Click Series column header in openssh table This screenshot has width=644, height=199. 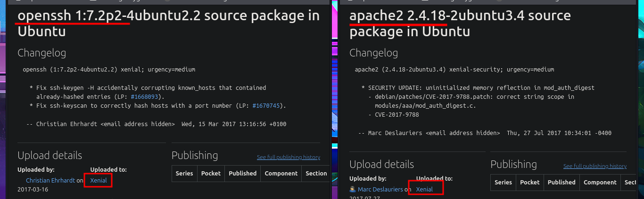click(x=184, y=173)
